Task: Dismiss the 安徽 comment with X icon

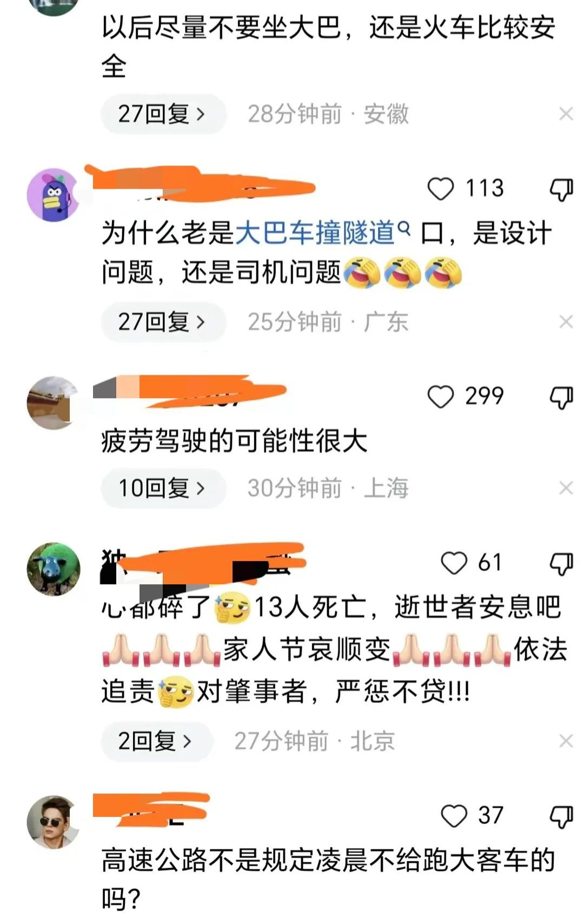Action: [x=566, y=114]
